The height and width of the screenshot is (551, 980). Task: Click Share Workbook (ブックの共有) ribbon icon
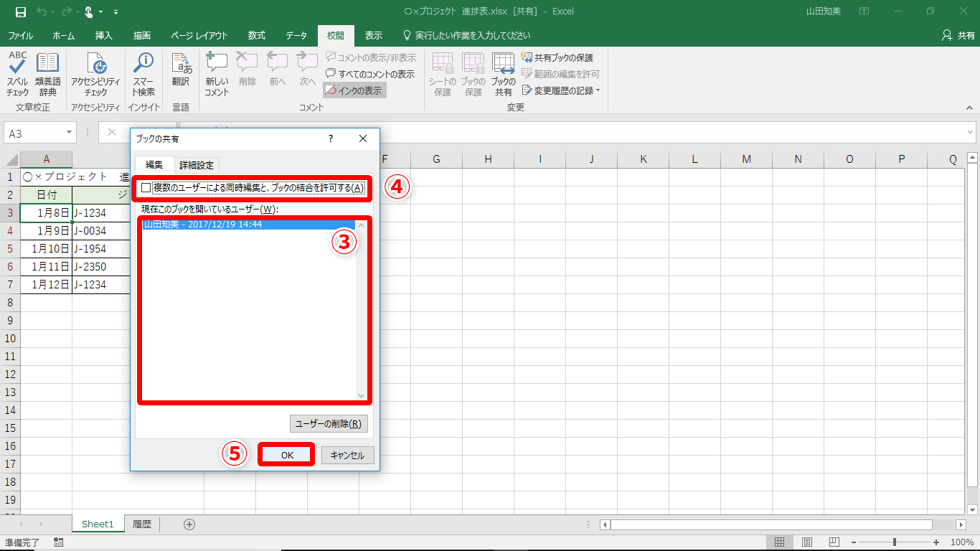coord(504,75)
